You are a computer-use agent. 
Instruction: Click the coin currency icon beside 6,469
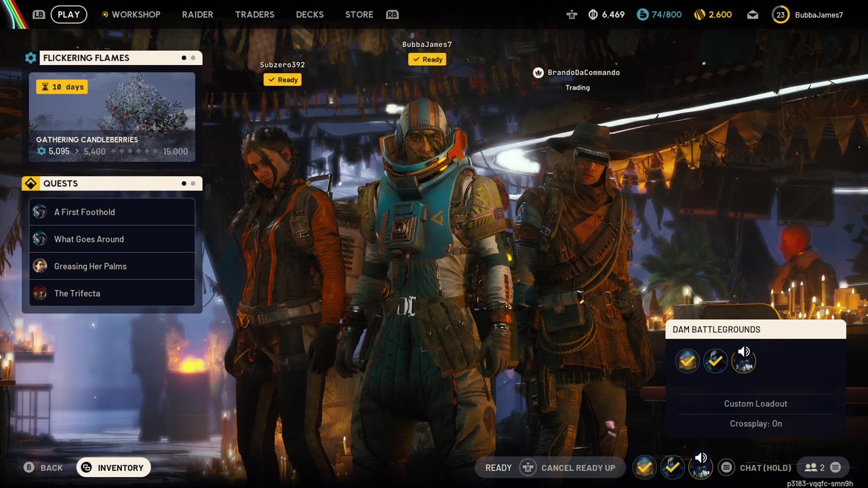pyautogui.click(x=593, y=14)
